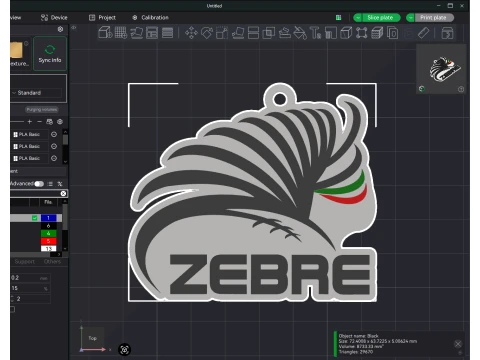
Task: Click the green grid icon beside Slice plate
Action: point(338,18)
